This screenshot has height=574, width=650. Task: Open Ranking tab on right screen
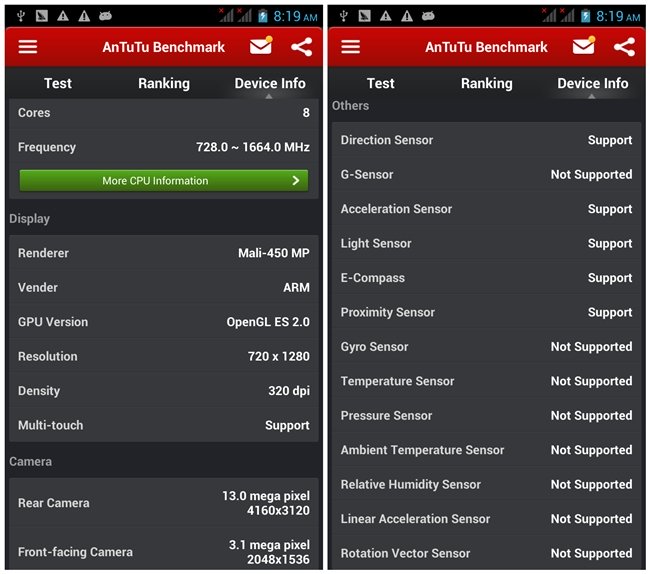487,83
